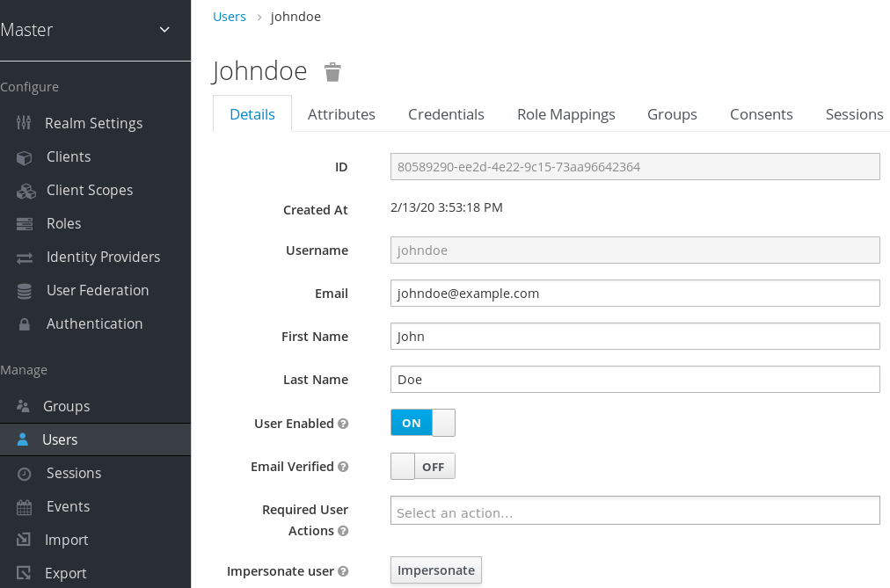This screenshot has height=588, width=890.
Task: Click the Export arrow icon
Action: (23, 573)
